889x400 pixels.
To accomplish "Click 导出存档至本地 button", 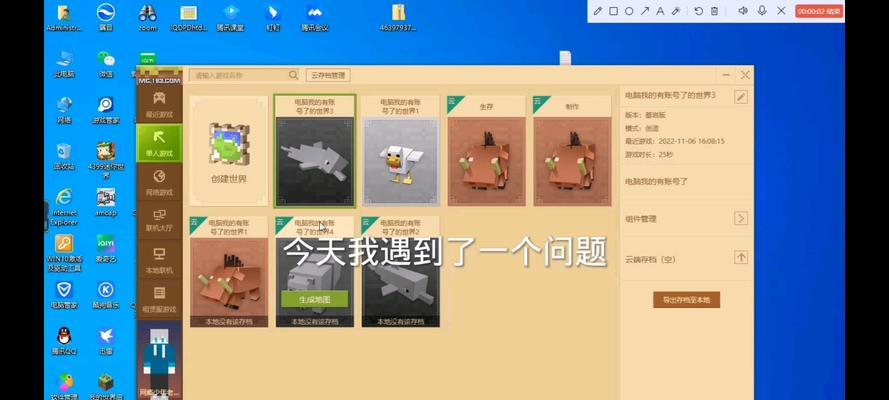I will [x=687, y=300].
